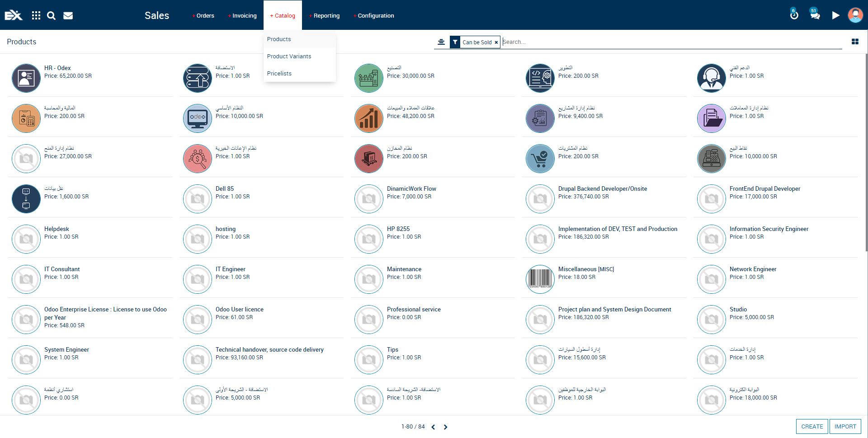Click the Sales app title

point(157,15)
